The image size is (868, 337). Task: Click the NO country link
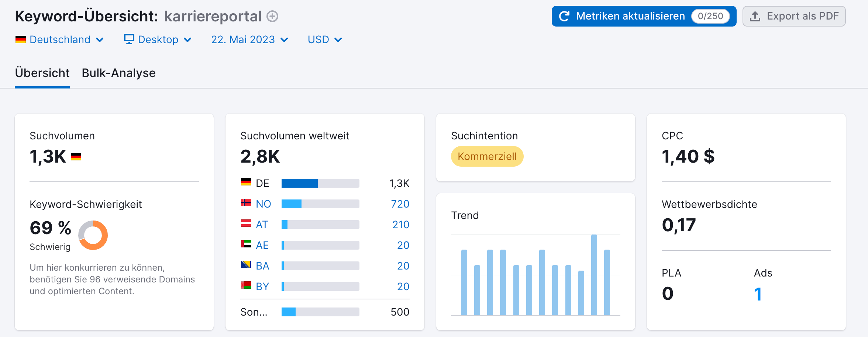pyautogui.click(x=263, y=204)
